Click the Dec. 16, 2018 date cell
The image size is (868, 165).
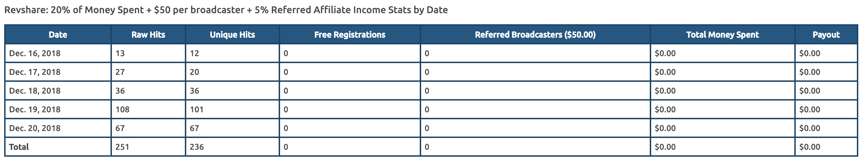pyautogui.click(x=35, y=53)
